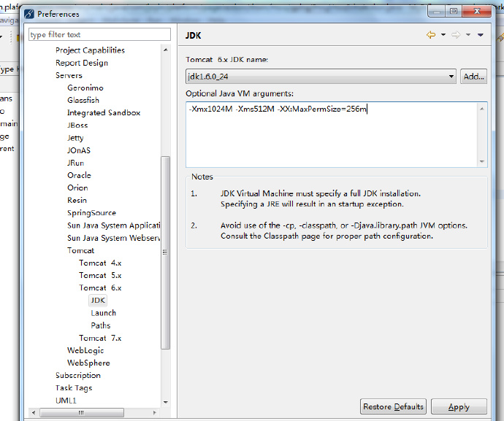This screenshot has width=504, height=421.
Task: Click tree scrollbar down arrow
Action: pyautogui.click(x=166, y=402)
